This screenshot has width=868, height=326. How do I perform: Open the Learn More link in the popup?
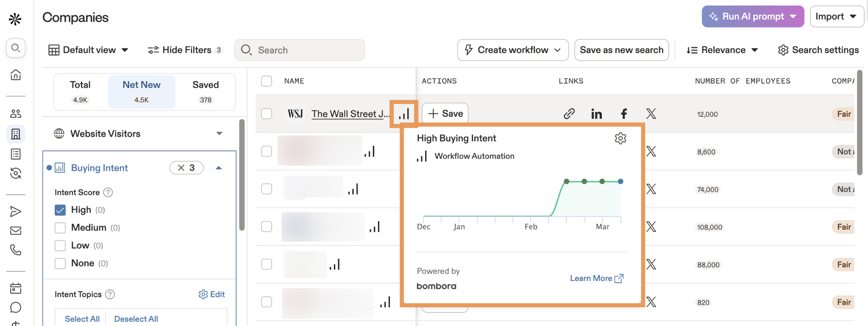tap(597, 278)
